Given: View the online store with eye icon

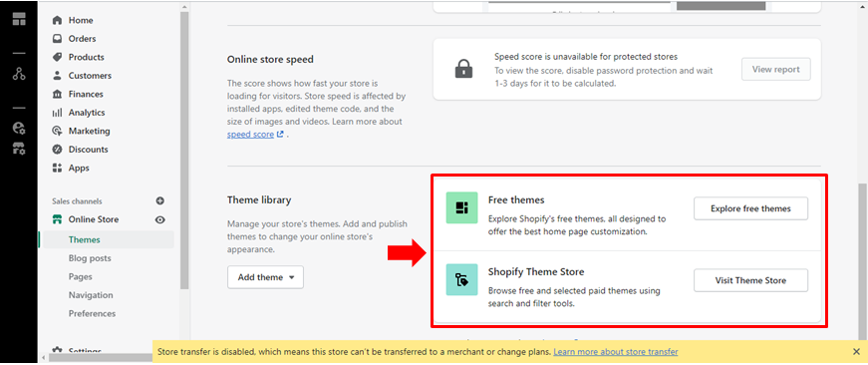Looking at the screenshot, I should point(160,219).
